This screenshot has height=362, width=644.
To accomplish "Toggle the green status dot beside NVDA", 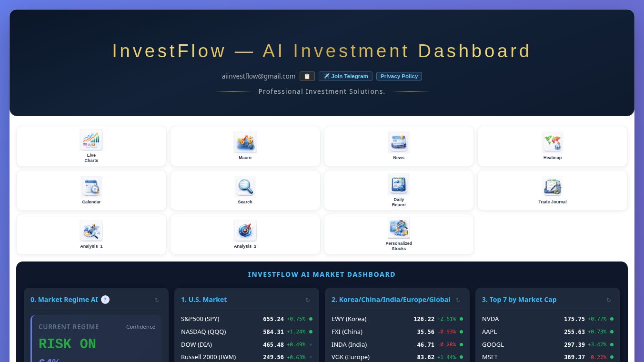I will coord(612,319).
